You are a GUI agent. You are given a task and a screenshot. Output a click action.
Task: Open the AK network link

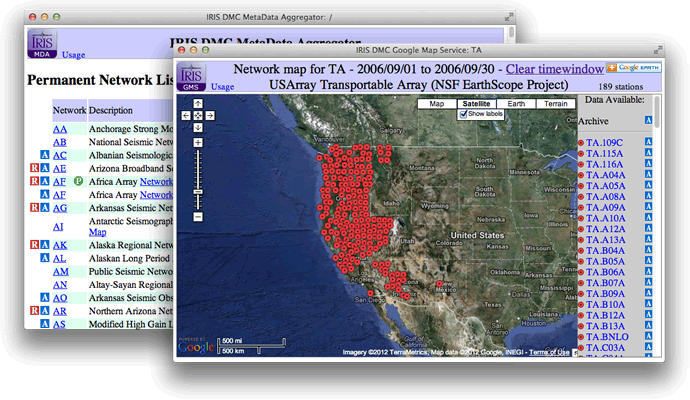[x=60, y=245]
